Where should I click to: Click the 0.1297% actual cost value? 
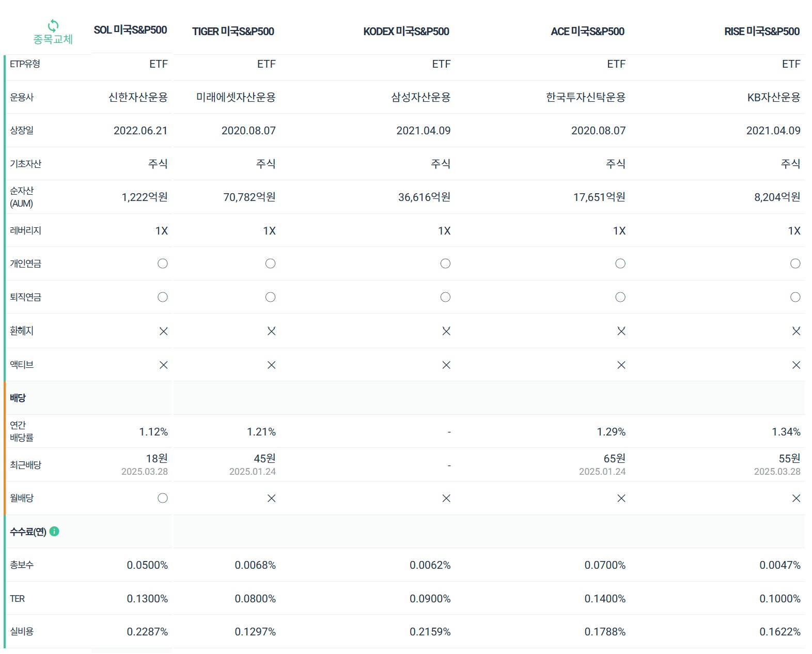(255, 632)
